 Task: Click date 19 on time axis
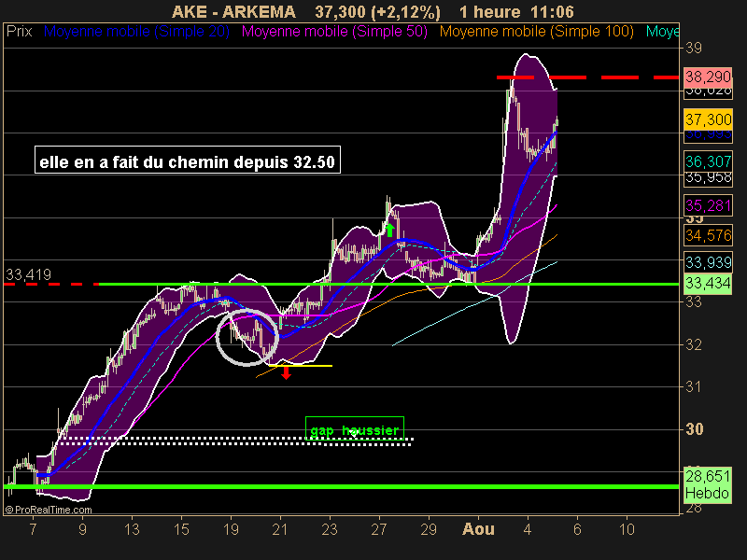[x=231, y=529]
